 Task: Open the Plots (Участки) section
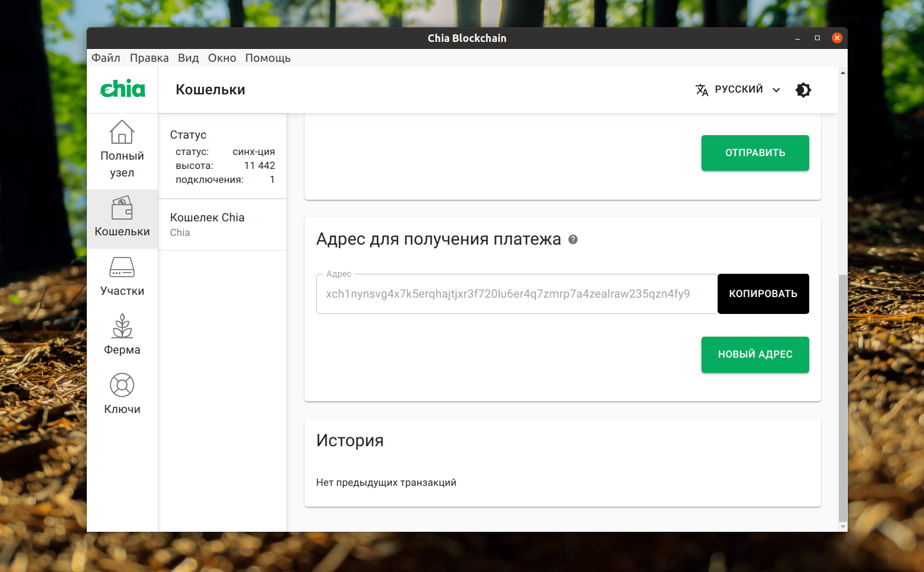[122, 277]
